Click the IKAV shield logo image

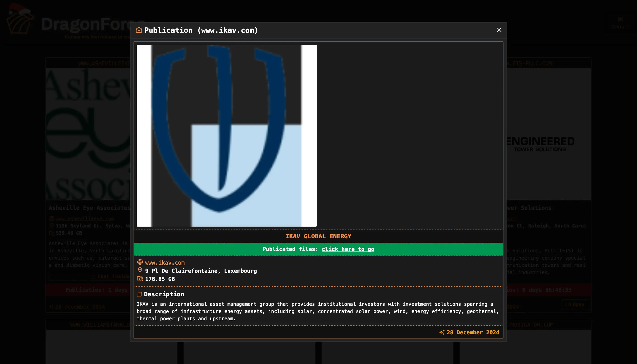click(227, 136)
